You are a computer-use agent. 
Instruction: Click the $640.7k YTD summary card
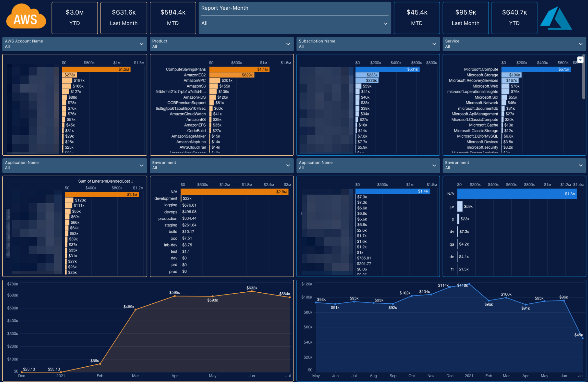tap(514, 17)
